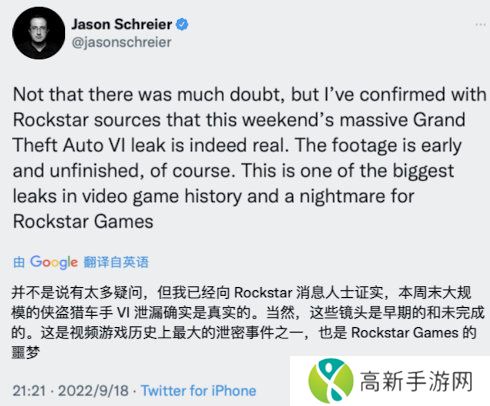Image resolution: width=490 pixels, height=406 pixels.
Task: Click the 高新手游网 watermark text
Action: click(417, 381)
